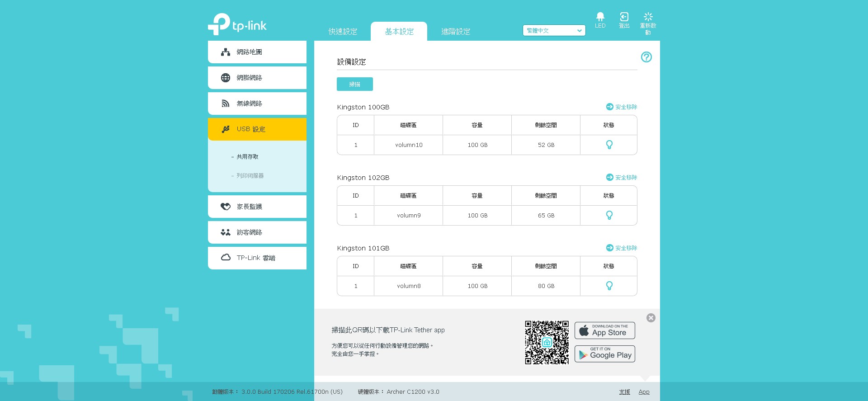Click firmware version 3.0.0 Build text

pyautogui.click(x=292, y=392)
